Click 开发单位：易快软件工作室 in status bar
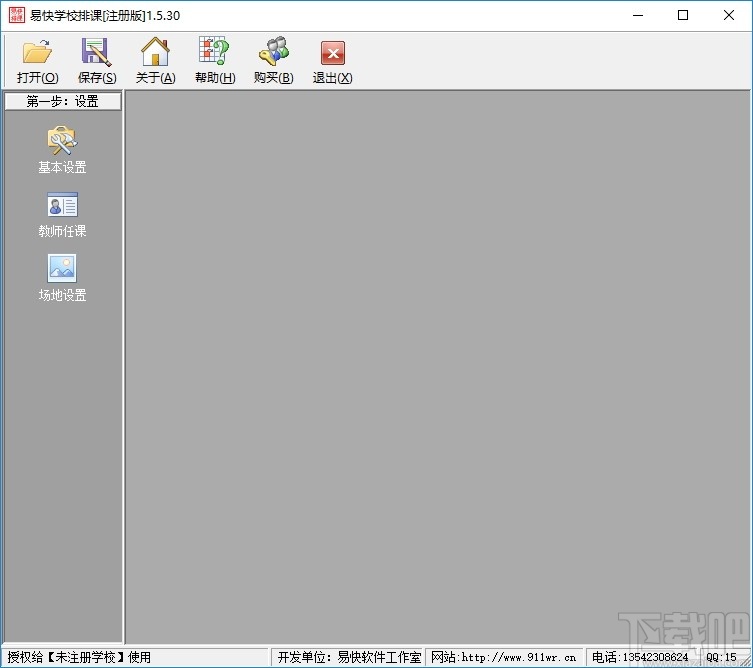The image size is (753, 668). (x=349, y=657)
